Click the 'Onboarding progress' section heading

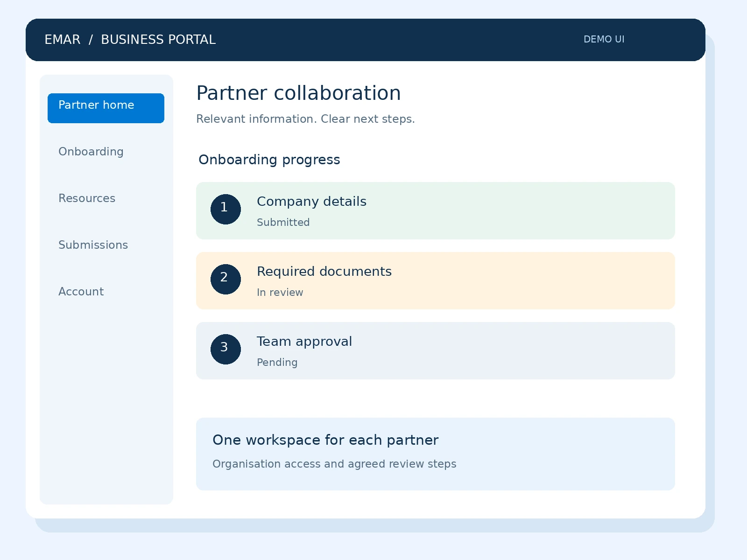[269, 160]
